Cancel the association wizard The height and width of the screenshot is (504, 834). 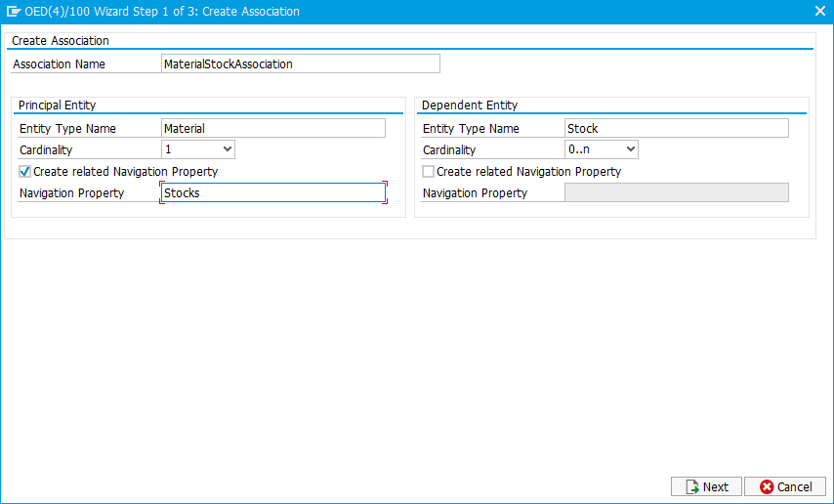tap(785, 486)
